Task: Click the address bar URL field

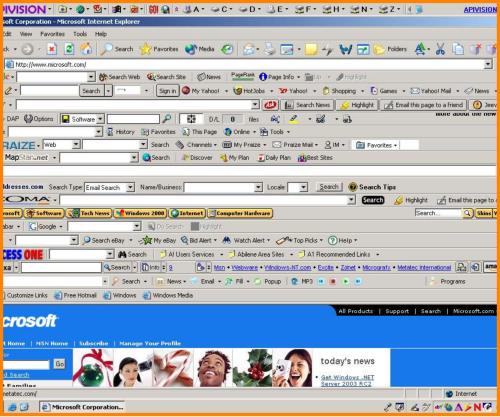Action: click(248, 64)
